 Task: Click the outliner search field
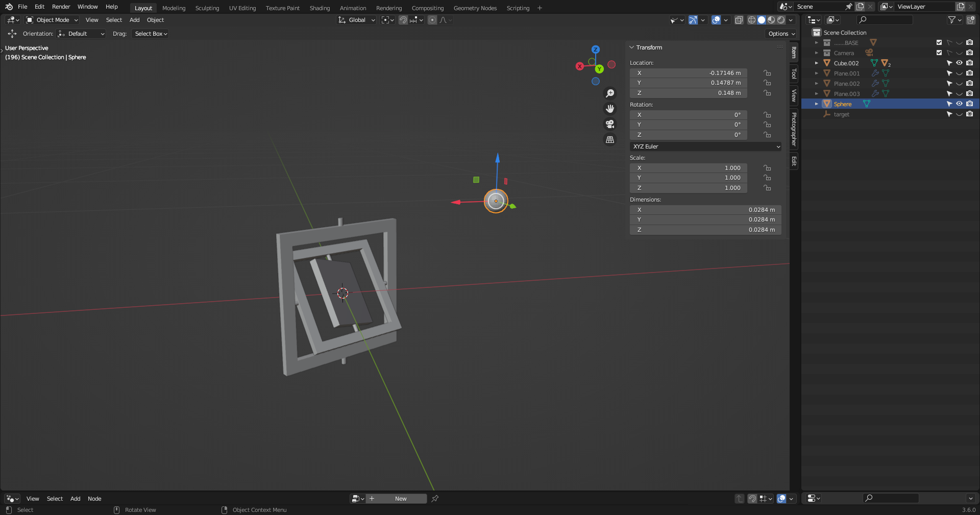(885, 20)
